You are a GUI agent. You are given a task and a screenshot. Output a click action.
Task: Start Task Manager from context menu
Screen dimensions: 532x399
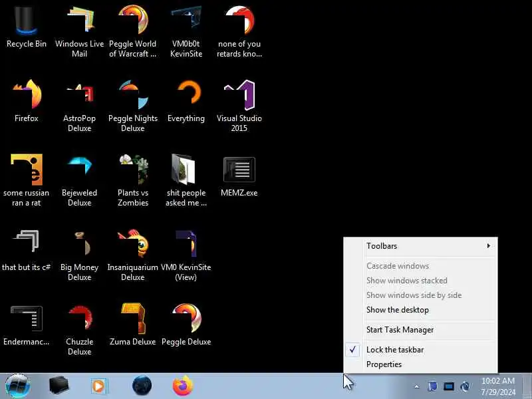[420, 330]
